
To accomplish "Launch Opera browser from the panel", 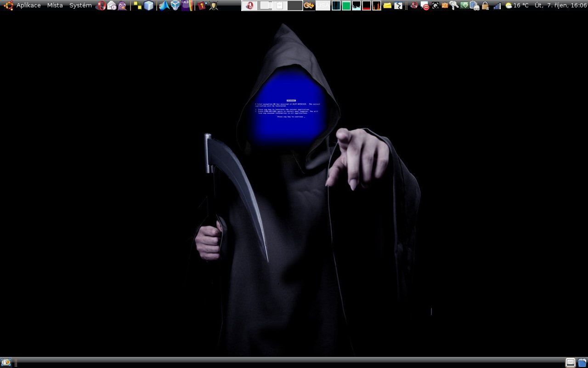I will [x=101, y=6].
